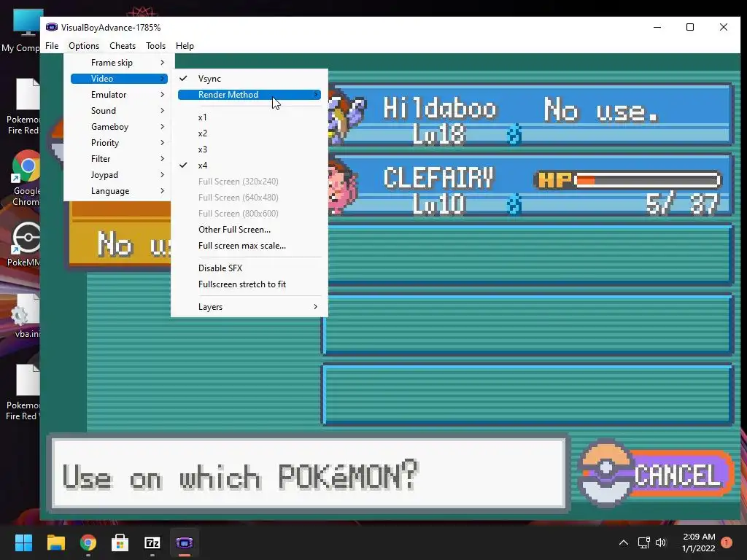
Task: Click CLEFAIRY's HP bar
Action: tap(629, 180)
